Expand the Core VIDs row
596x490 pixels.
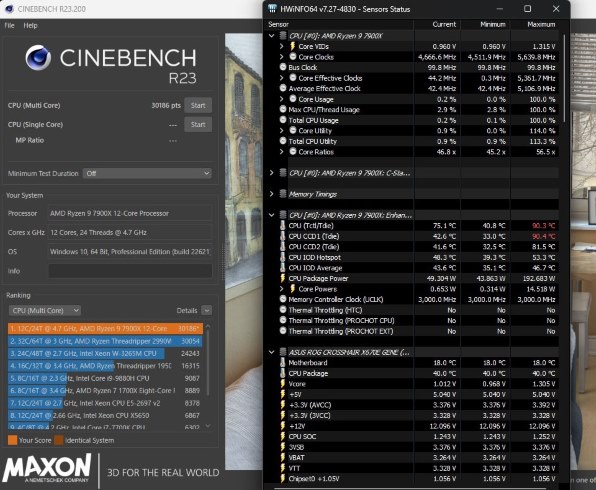coord(282,46)
